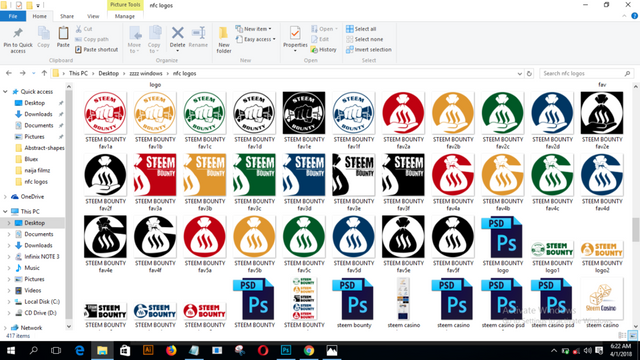Open Microsoft Edge from taskbar
The width and height of the screenshot is (640, 360).
click(x=80, y=351)
